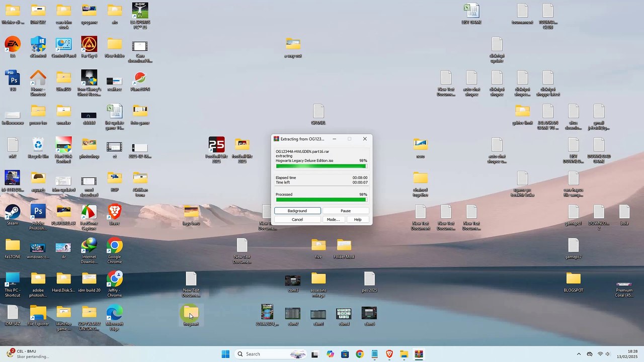Launch the EA app shortcut
This screenshot has height=362, width=644.
[x=13, y=47]
